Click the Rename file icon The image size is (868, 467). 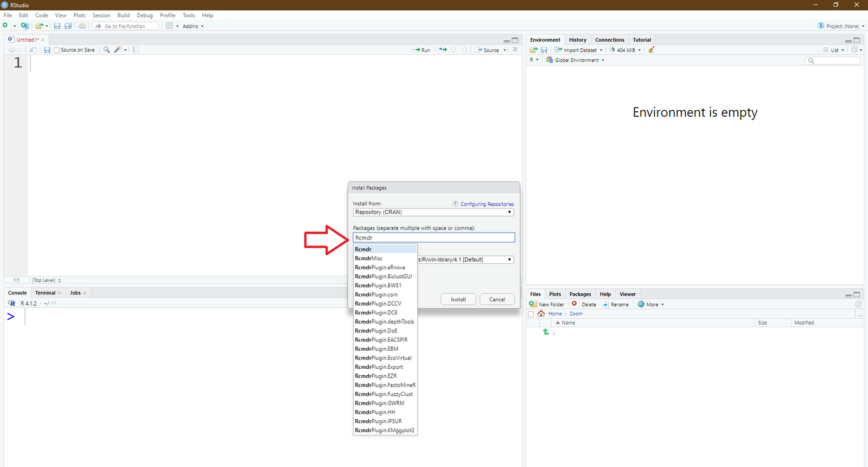606,304
